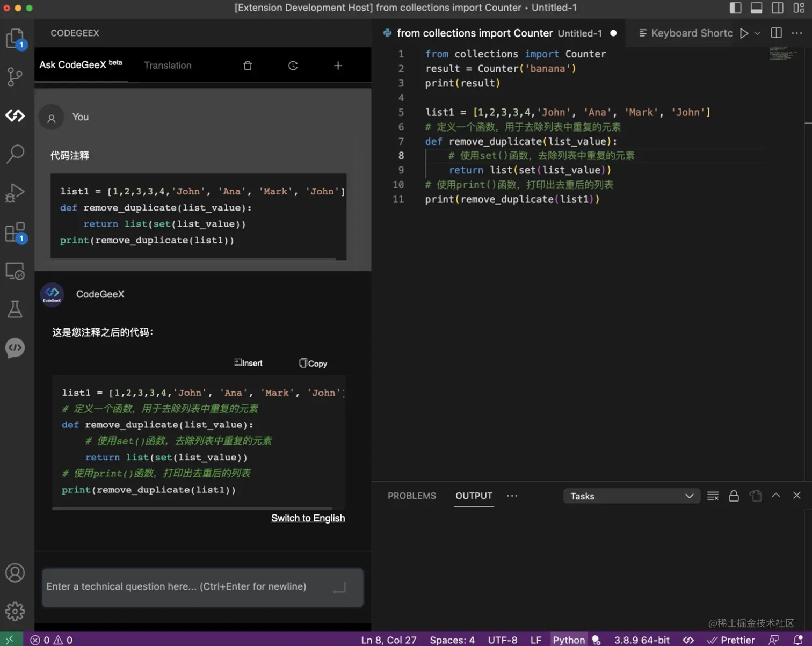
Task: Open the Tasks output channel dropdown
Action: point(631,496)
